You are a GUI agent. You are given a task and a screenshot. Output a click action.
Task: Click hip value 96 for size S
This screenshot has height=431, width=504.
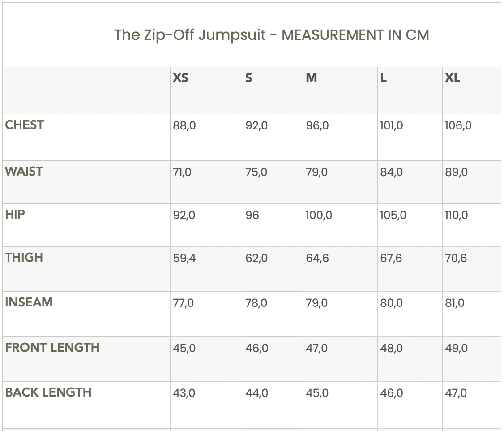coord(252,215)
